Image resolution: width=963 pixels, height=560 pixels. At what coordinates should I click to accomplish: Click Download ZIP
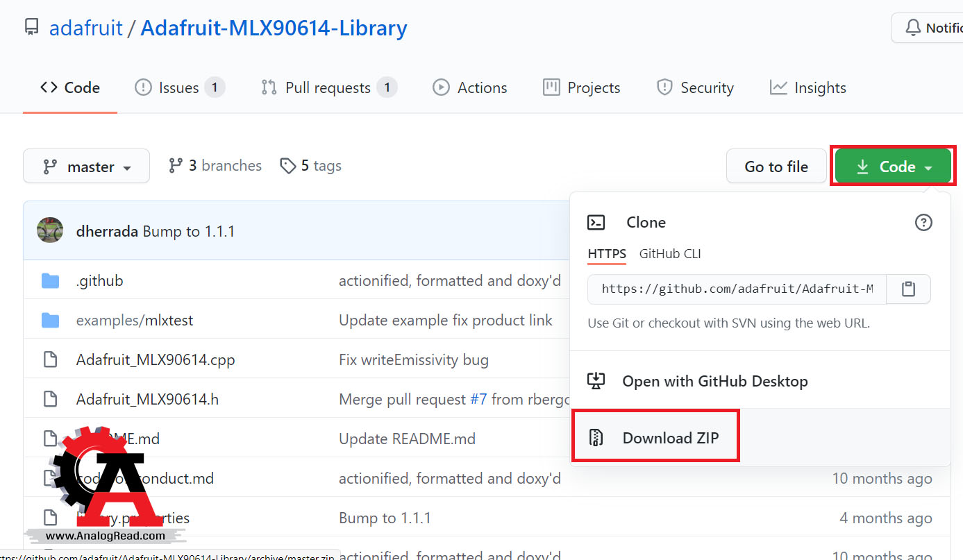pyautogui.click(x=671, y=438)
